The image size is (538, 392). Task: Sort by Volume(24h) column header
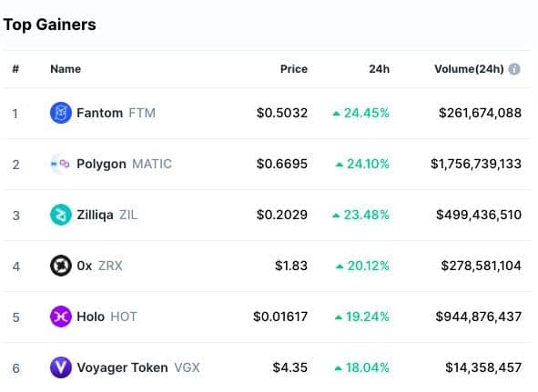click(469, 69)
